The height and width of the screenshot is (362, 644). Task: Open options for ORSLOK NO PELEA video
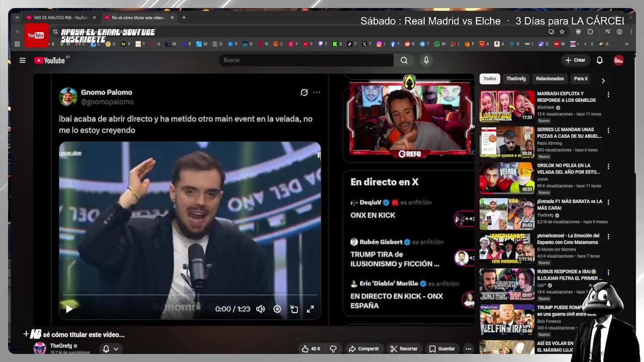tap(608, 166)
